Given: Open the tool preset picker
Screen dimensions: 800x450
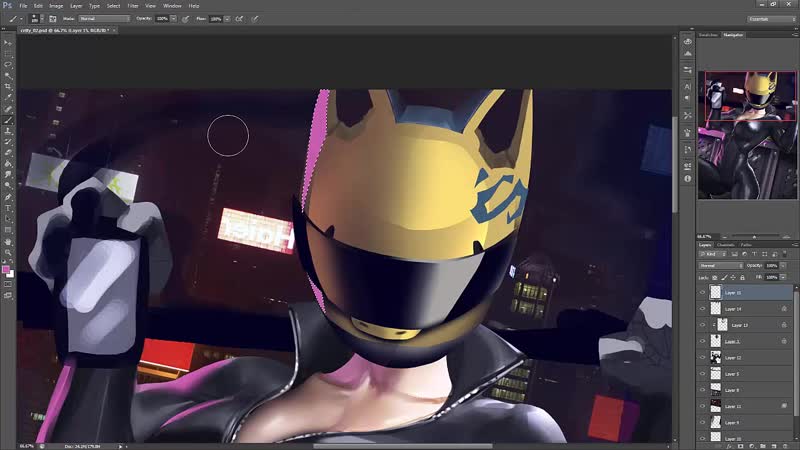Looking at the screenshot, I should [x=15, y=19].
